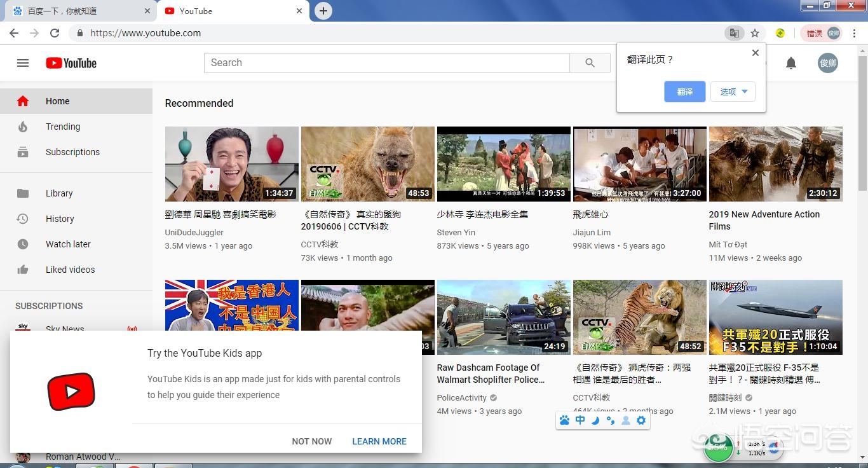Open the YouTube account avatar menu
Viewport: 868px width, 468px height.
coord(828,63)
